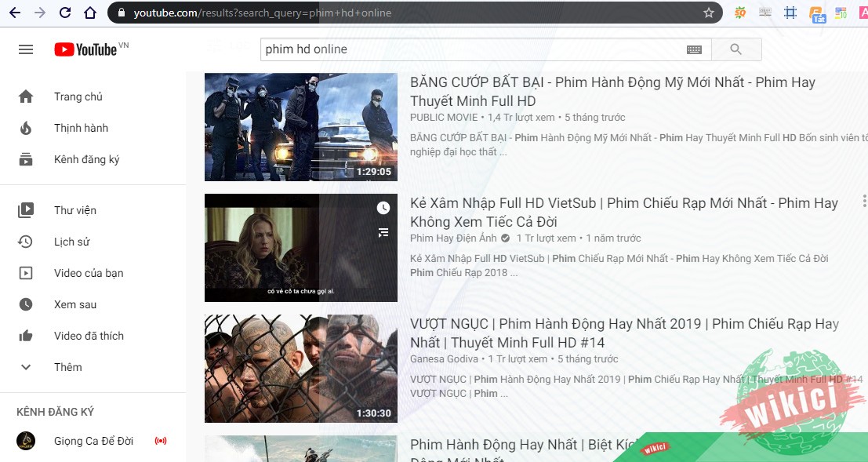Click Giọng Ca Để Đời channel avatar

coord(26,441)
